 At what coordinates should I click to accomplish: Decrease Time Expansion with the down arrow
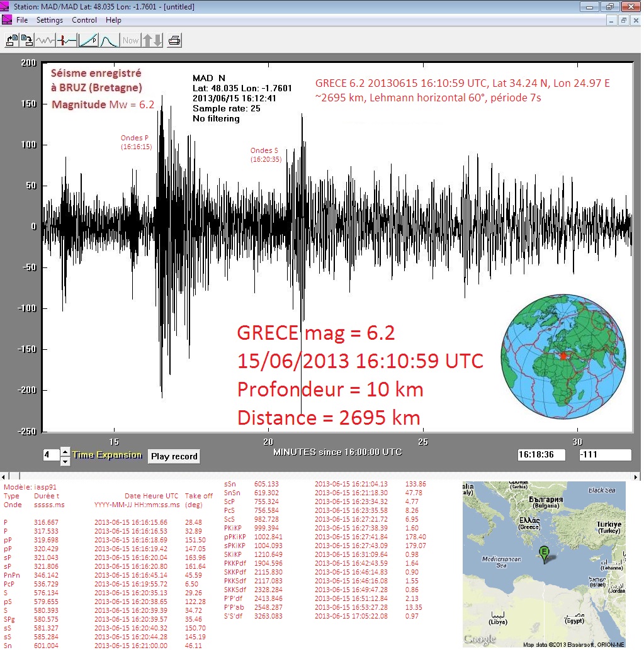pyautogui.click(x=65, y=461)
